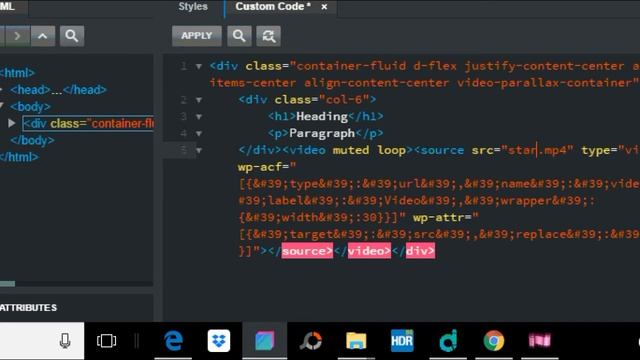
Task: Click the highlighted source closing tag
Action: pos(307,251)
